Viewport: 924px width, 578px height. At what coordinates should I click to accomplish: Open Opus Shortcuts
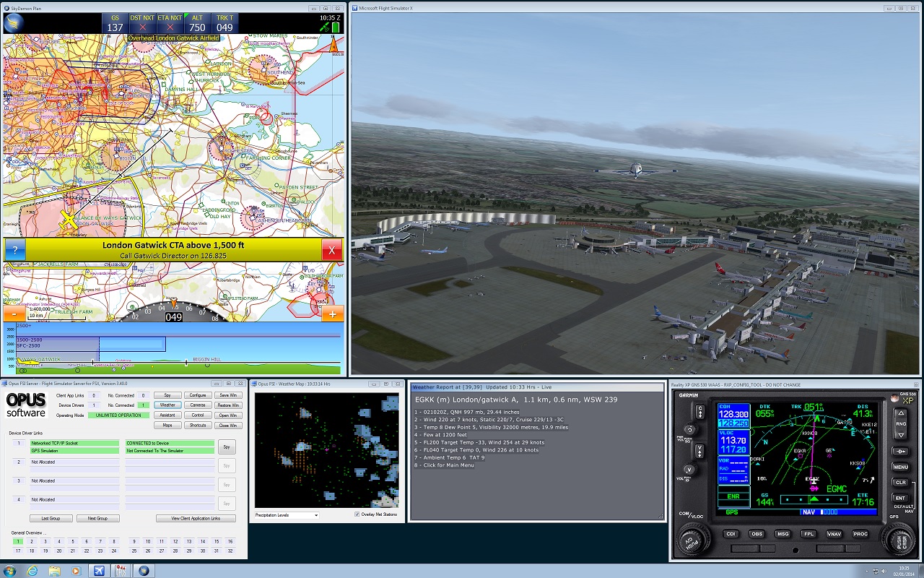point(198,426)
